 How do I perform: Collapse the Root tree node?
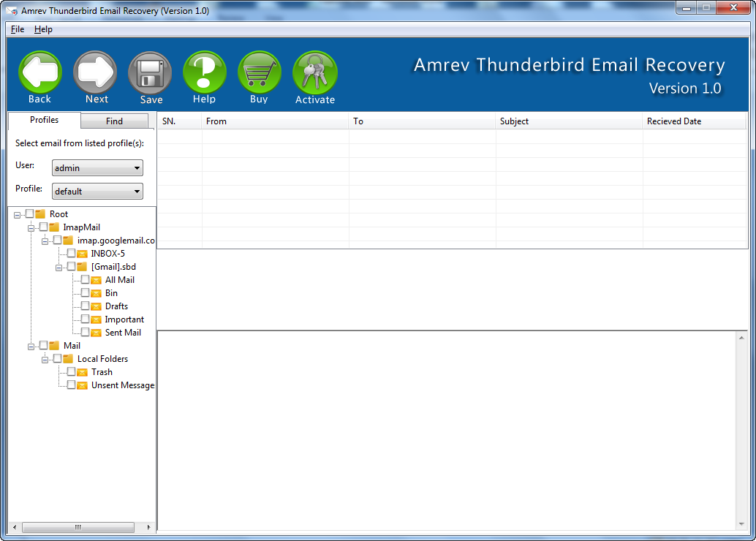18,215
